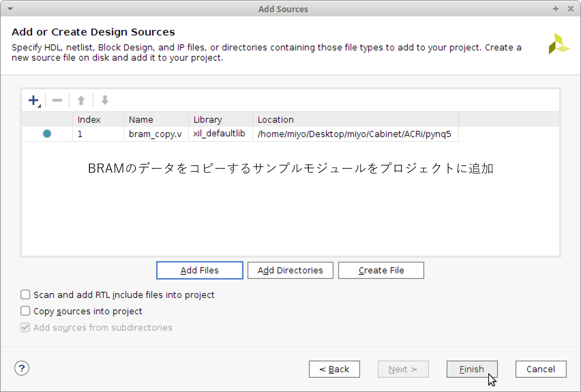Enable Scan and add RTL include files

click(25, 295)
